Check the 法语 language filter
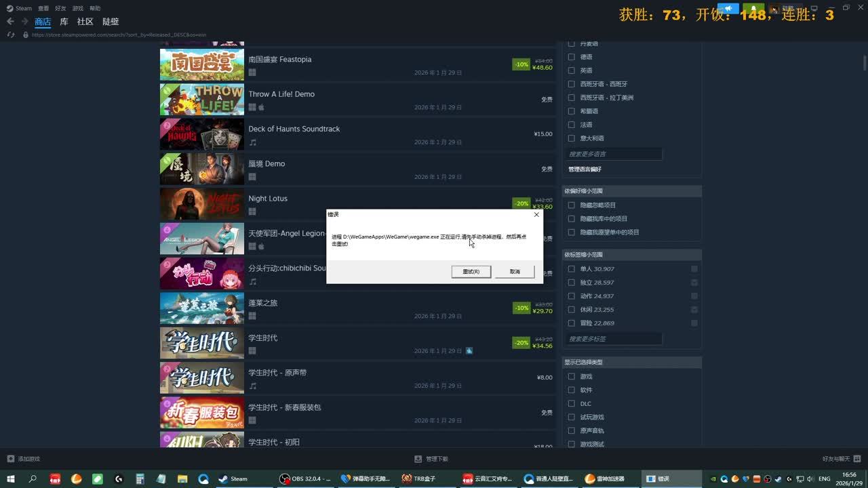The width and height of the screenshot is (868, 488). pos(571,125)
